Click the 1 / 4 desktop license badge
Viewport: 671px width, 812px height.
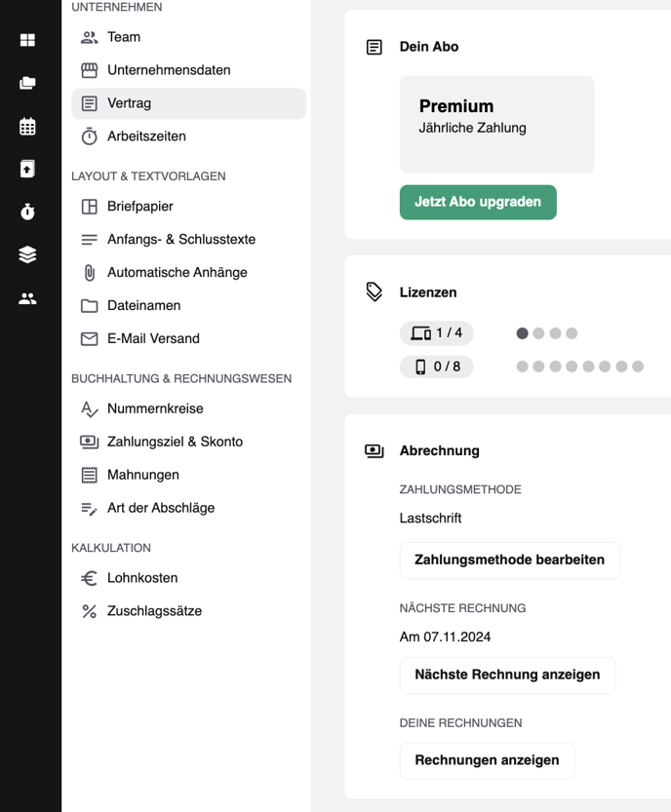point(436,333)
